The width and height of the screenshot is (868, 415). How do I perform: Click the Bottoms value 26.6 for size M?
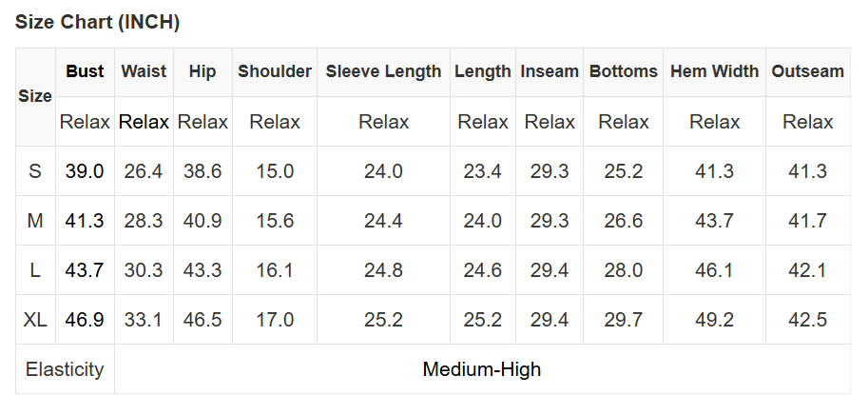click(x=624, y=221)
